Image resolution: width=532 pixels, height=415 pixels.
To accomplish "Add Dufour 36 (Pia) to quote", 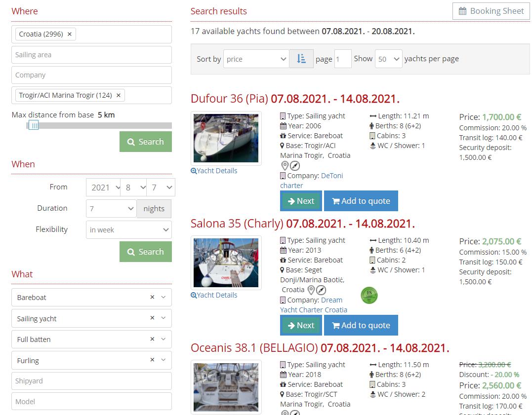I will (361, 201).
